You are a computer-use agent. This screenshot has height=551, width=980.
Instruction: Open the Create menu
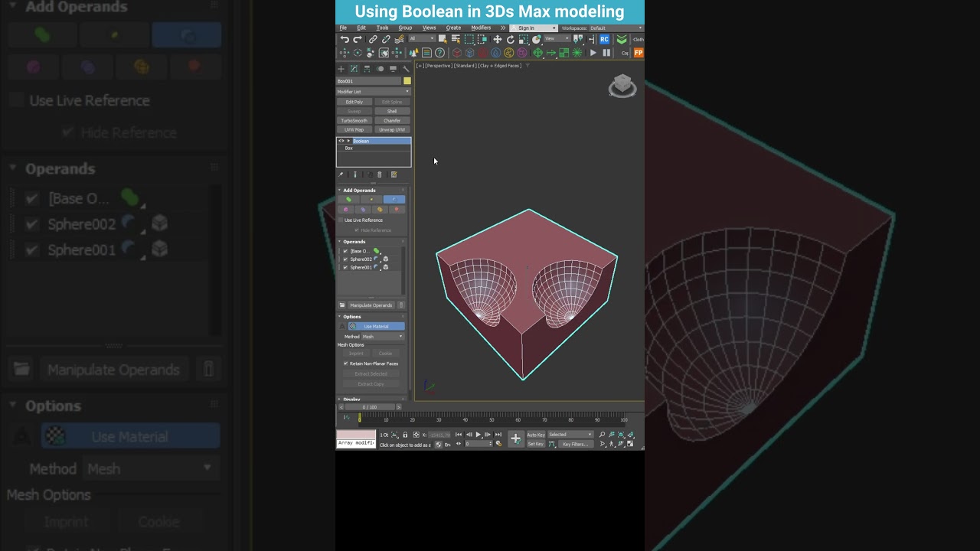click(x=453, y=28)
